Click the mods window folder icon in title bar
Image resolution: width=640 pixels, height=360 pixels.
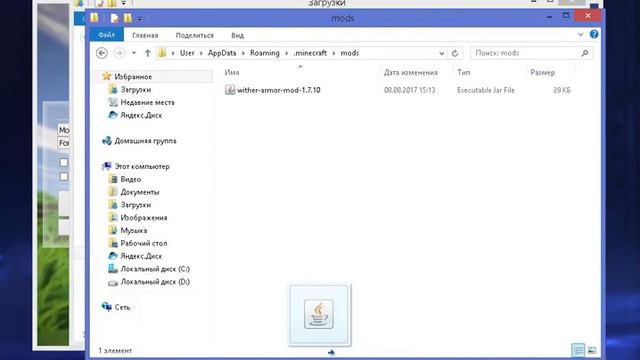pyautogui.click(x=94, y=18)
